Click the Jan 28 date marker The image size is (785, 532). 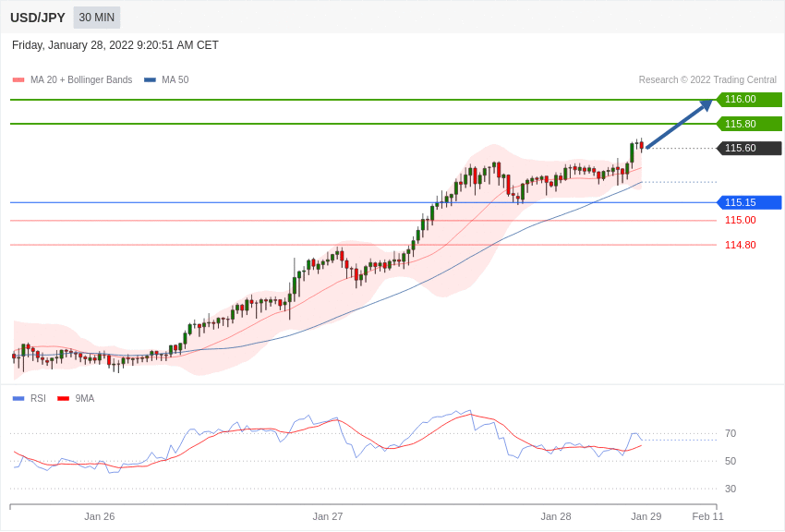point(556,516)
